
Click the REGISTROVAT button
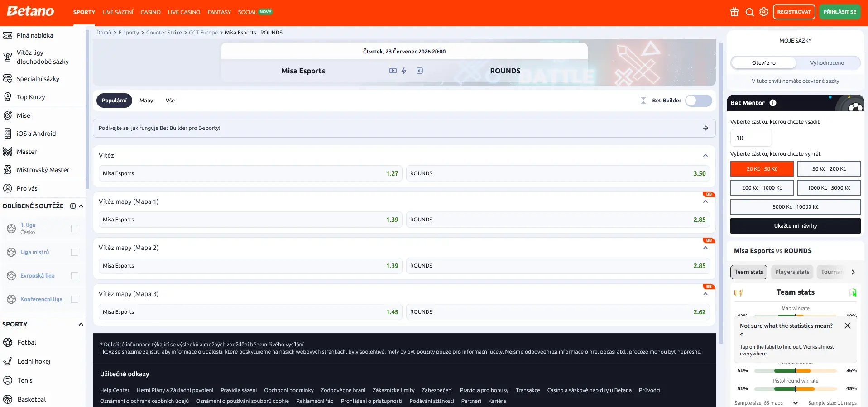click(x=794, y=12)
